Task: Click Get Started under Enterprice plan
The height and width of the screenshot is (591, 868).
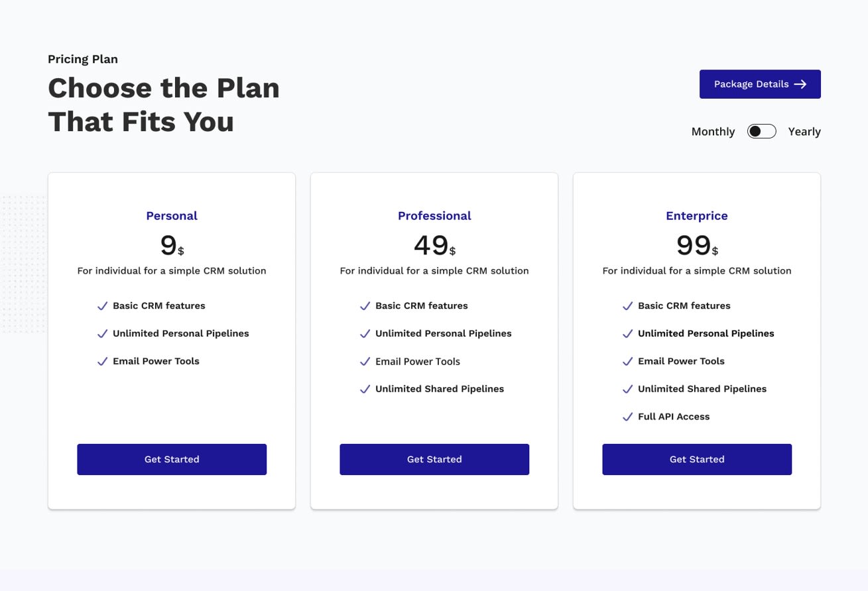Action: coord(697,459)
